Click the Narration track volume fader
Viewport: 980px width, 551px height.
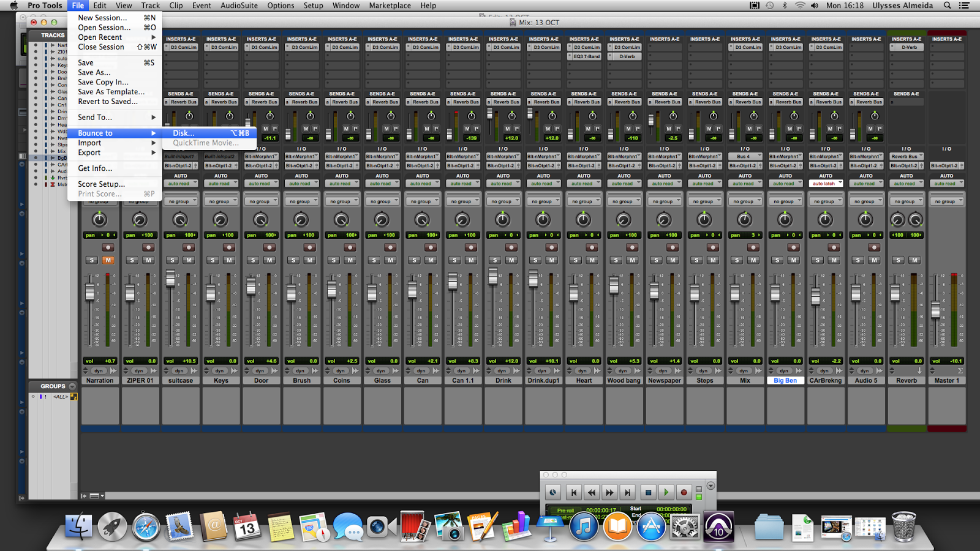click(x=90, y=293)
